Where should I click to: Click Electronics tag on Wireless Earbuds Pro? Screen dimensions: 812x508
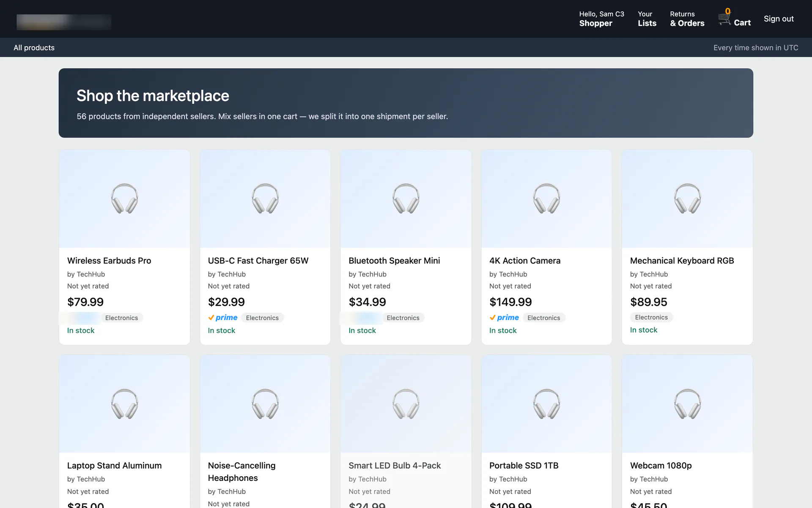coord(121,318)
